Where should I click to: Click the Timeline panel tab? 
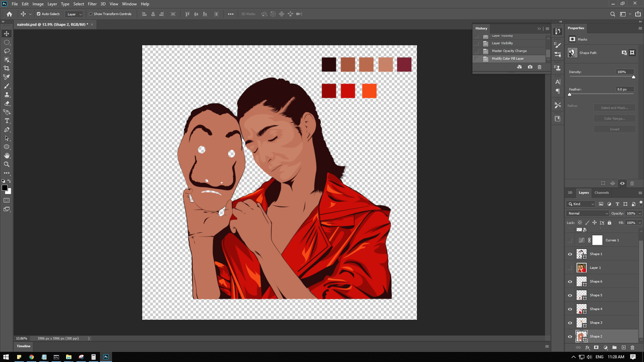coord(24,346)
